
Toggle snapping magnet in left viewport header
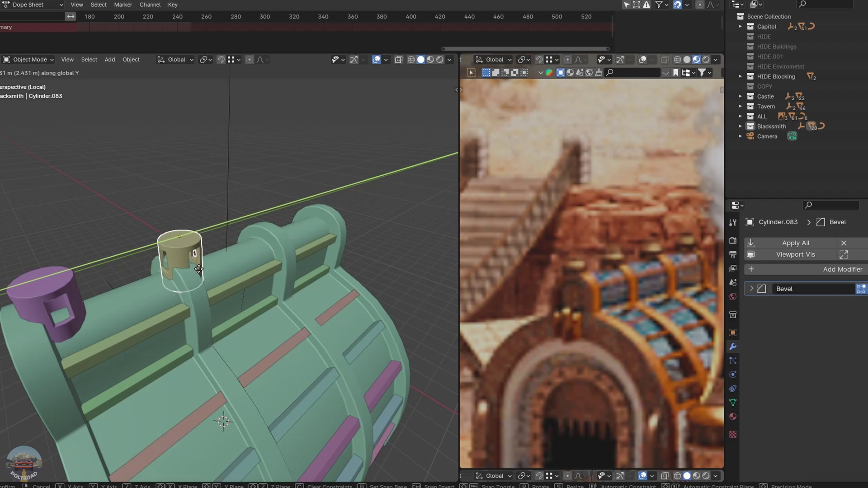click(221, 60)
